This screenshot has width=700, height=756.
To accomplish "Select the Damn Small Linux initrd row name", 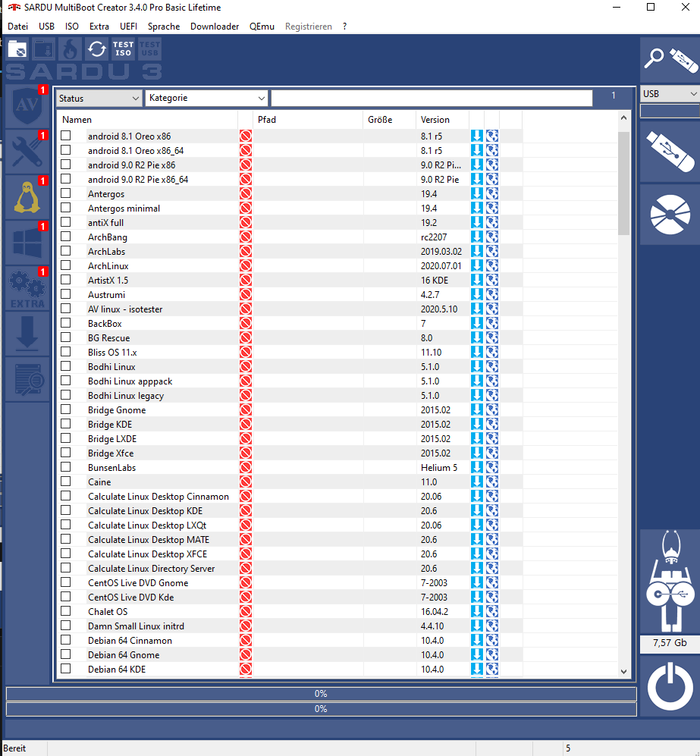I will [x=136, y=626].
